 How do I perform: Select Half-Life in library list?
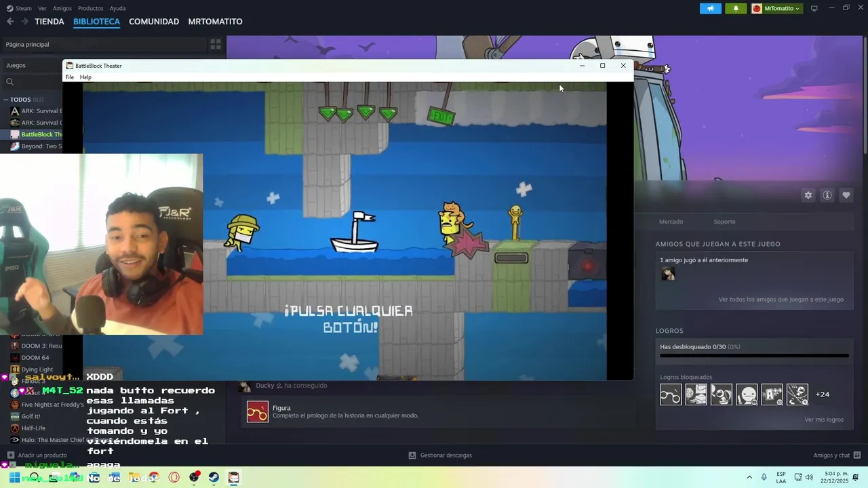(33, 428)
